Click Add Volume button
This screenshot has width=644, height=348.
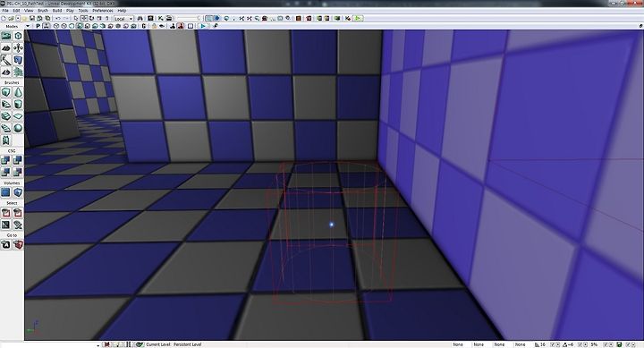point(18,192)
